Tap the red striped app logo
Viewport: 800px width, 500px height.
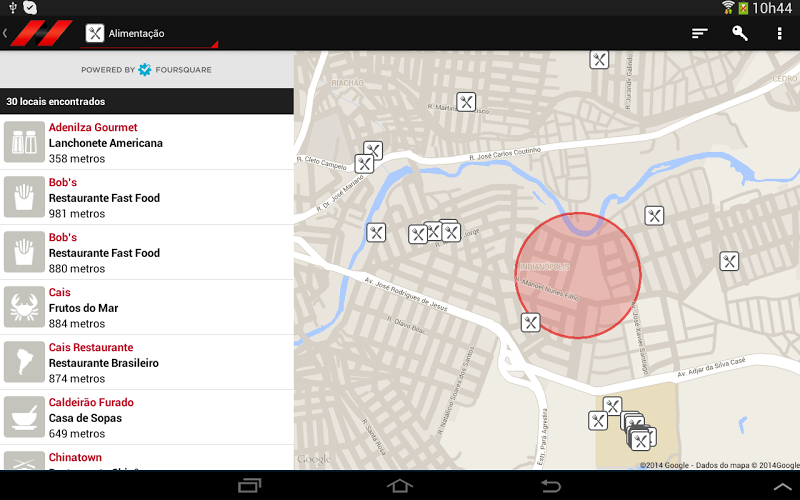pos(41,33)
